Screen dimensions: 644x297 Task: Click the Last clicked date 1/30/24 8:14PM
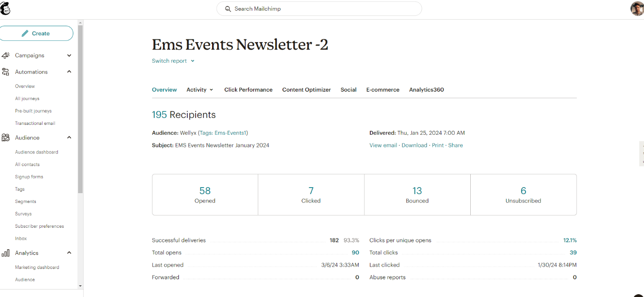tap(557, 265)
